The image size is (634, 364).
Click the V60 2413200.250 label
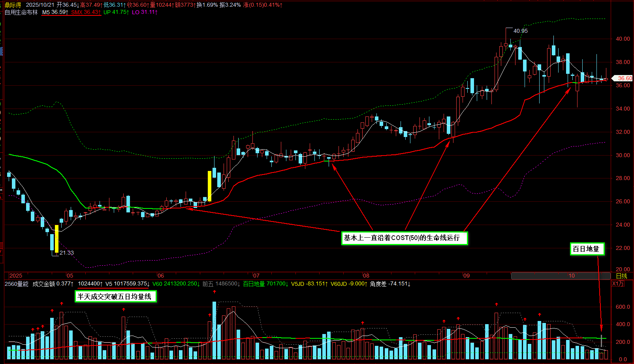point(176,284)
